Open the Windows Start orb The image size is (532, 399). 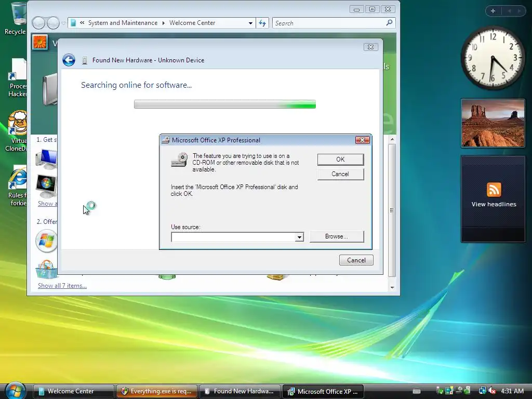15,391
